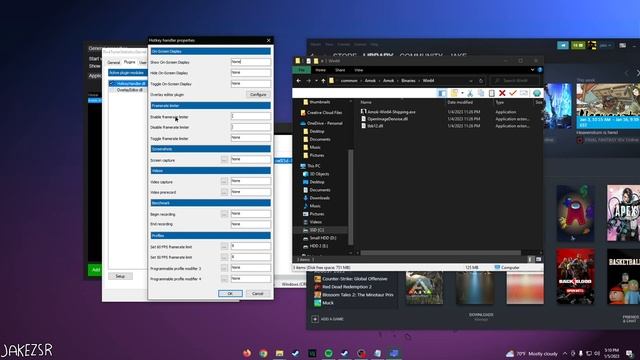Click the copy icon in Explorer toolbar
The width and height of the screenshot is (640, 360).
tap(481, 93)
